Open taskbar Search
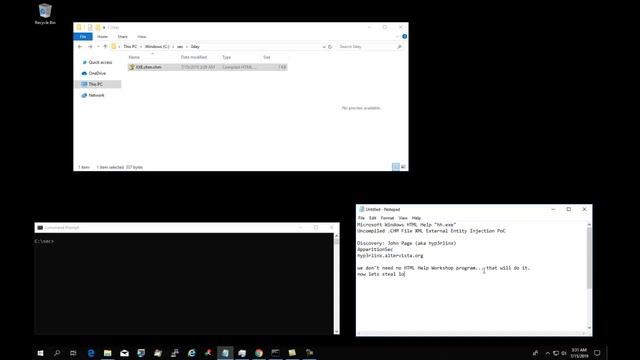640x360 pixels. click(57, 353)
